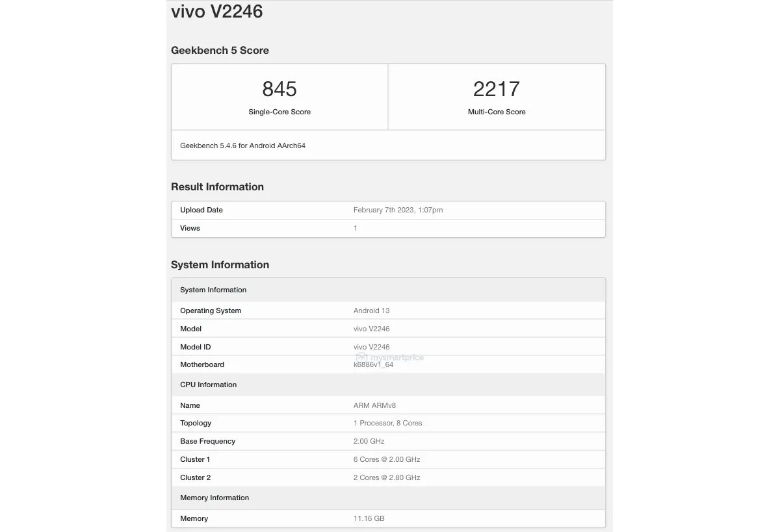Click the multi-core score 2217
780x532 pixels.
click(x=497, y=89)
